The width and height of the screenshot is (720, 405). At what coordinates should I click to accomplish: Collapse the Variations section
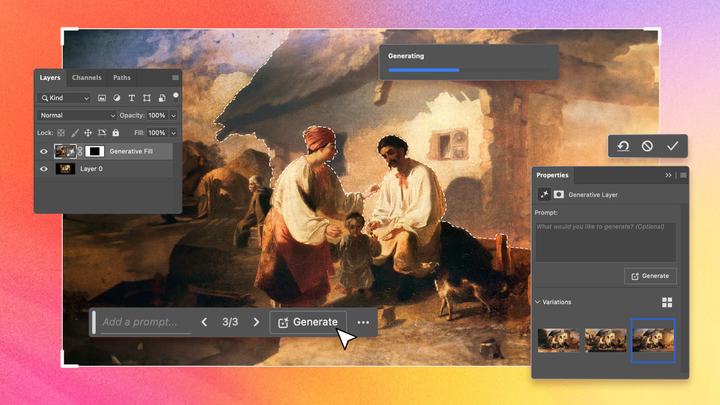[x=538, y=302]
